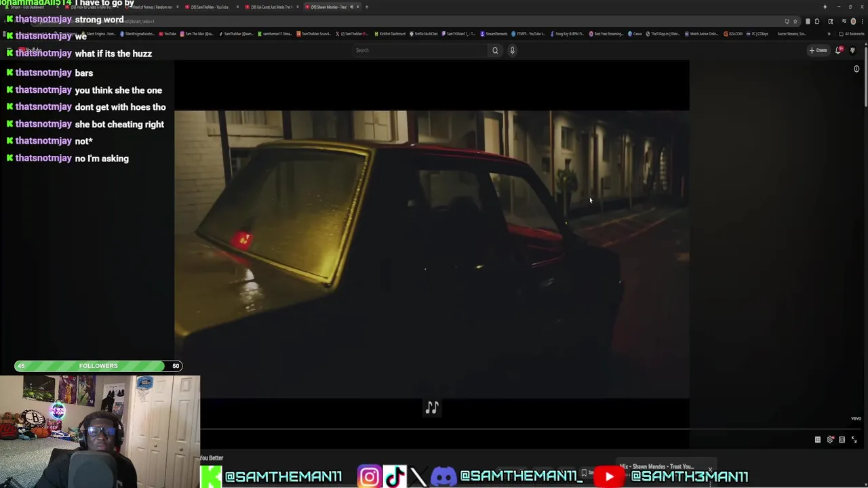Open the YouTube bookmark
Screen dimensions: 868x488
[168, 34]
